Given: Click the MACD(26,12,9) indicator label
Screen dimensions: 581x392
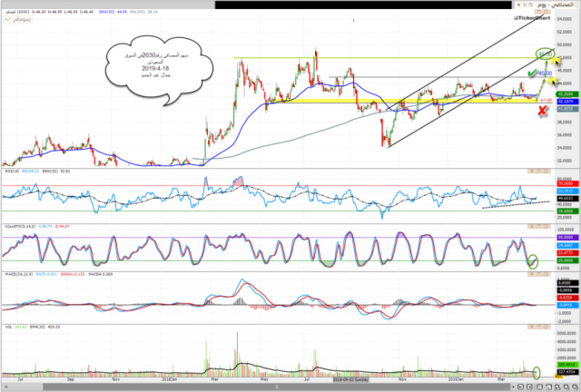Looking at the screenshot, I should tap(17, 276).
